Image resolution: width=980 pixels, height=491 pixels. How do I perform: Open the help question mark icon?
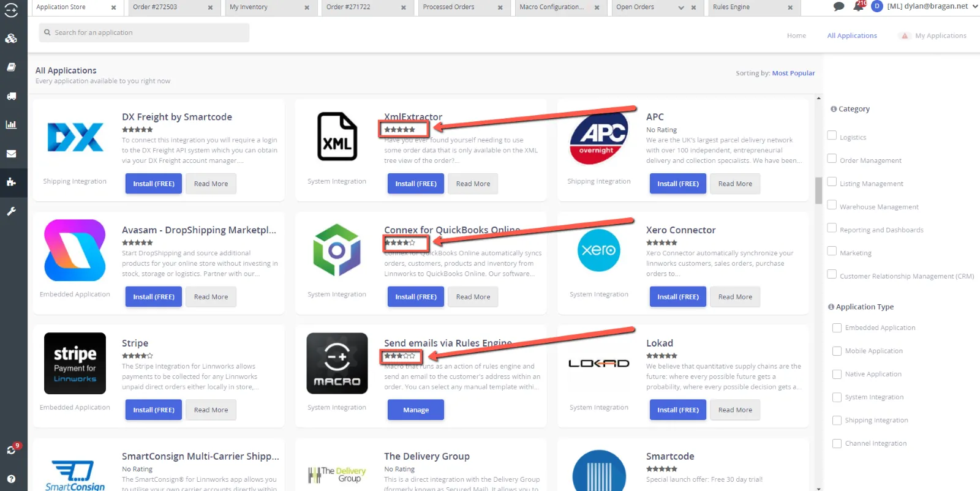click(11, 479)
